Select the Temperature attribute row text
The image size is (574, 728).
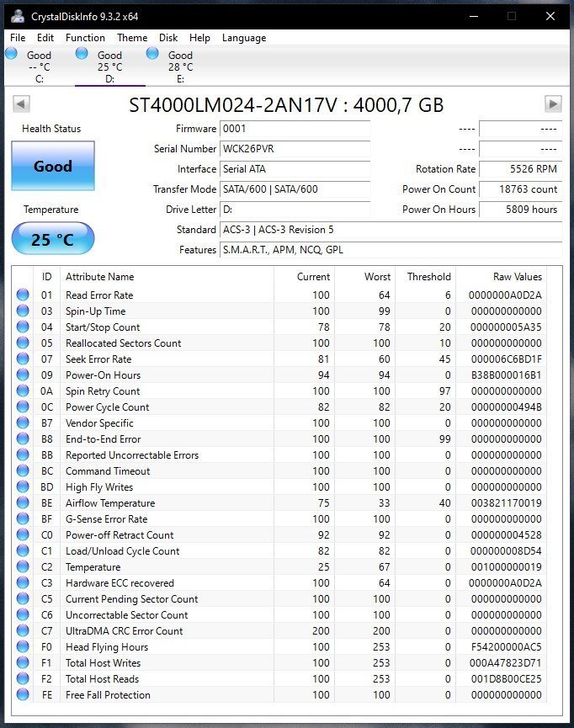click(93, 567)
